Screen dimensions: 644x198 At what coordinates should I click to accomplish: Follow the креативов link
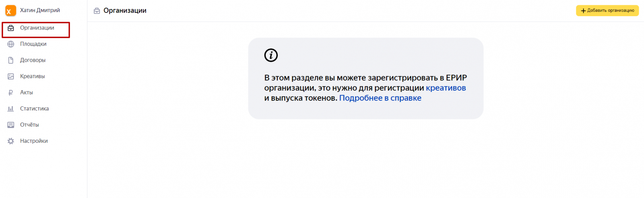pyautogui.click(x=446, y=88)
